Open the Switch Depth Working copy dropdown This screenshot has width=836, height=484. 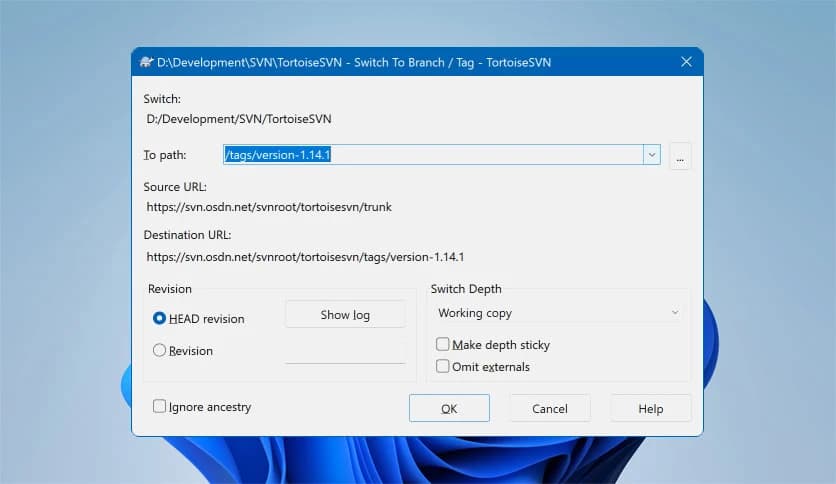[558, 313]
